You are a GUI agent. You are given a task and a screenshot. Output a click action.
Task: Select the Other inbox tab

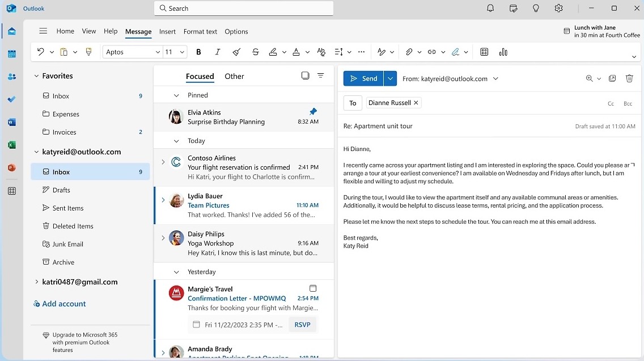pyautogui.click(x=234, y=75)
